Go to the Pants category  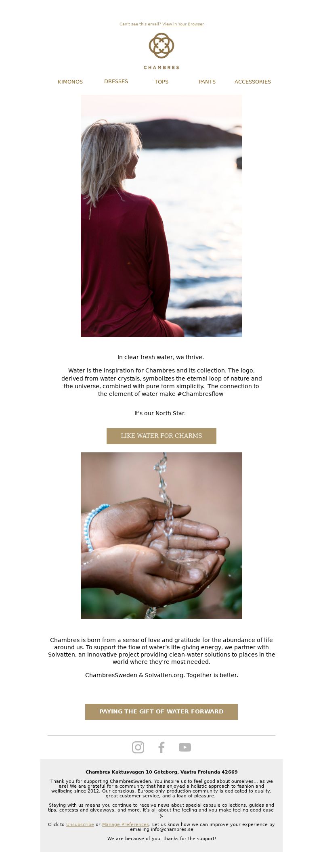(x=207, y=82)
